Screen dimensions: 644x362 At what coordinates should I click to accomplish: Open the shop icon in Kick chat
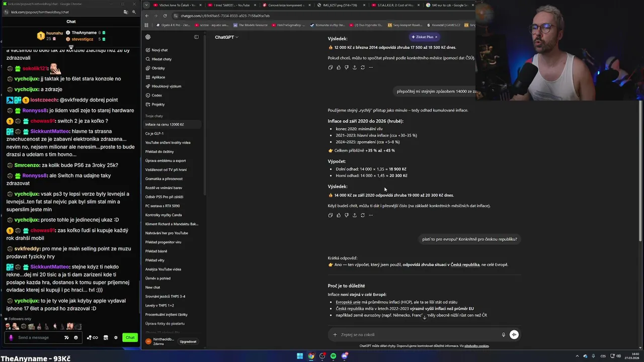[x=106, y=337]
